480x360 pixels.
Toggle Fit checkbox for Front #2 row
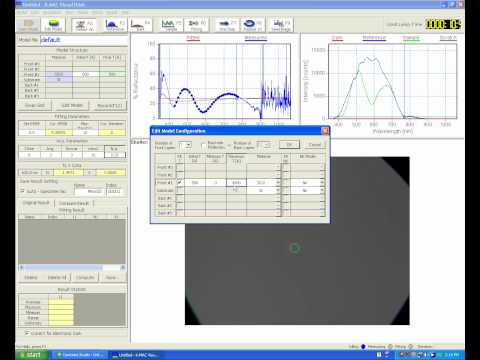click(180, 175)
